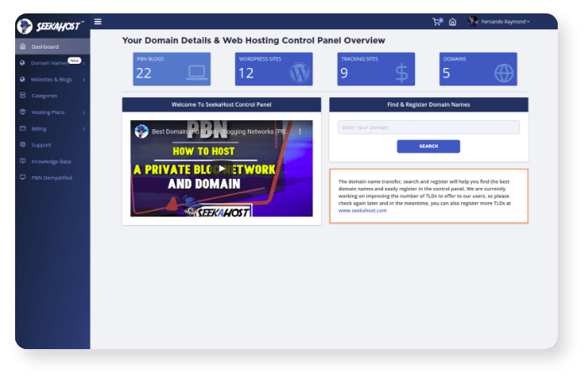Open Dashboard in the sidebar
Image resolution: width=588 pixels, height=381 pixels.
pos(52,46)
